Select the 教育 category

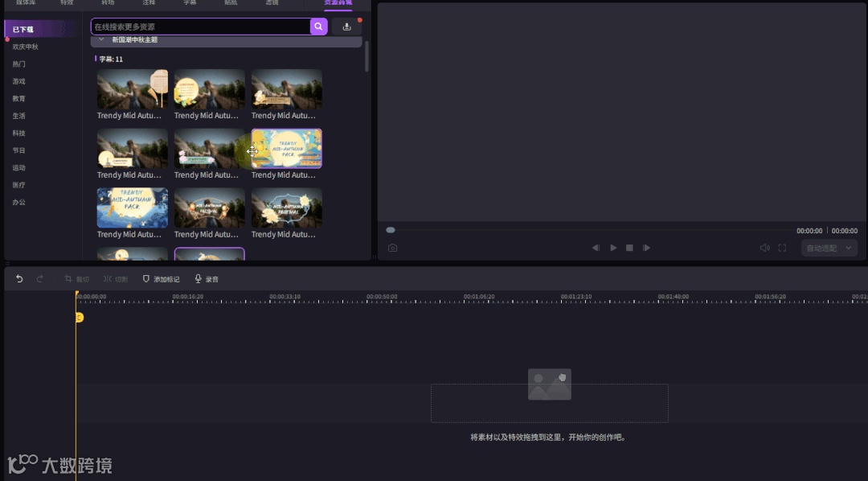[x=18, y=98]
